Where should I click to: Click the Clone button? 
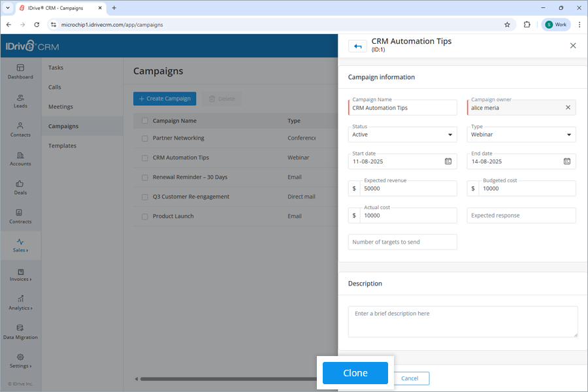pos(355,372)
